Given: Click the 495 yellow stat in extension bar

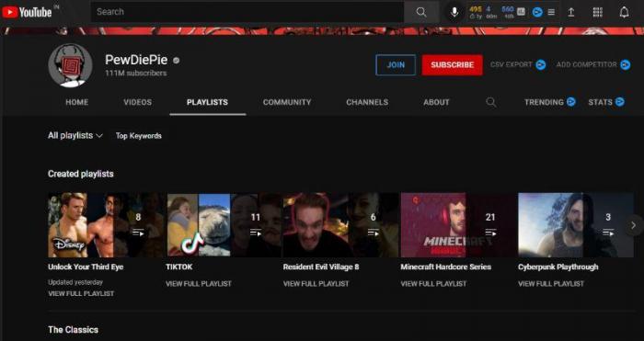Looking at the screenshot, I should click(476, 9).
